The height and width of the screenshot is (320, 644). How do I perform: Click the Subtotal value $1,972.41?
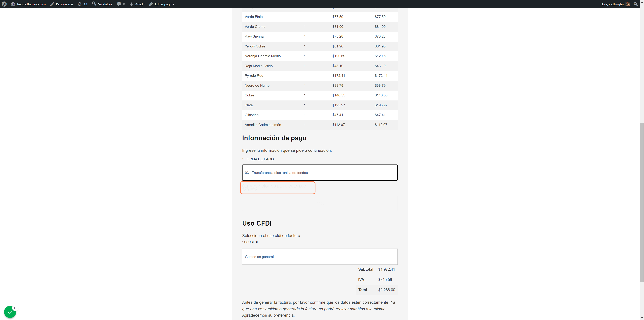387,269
